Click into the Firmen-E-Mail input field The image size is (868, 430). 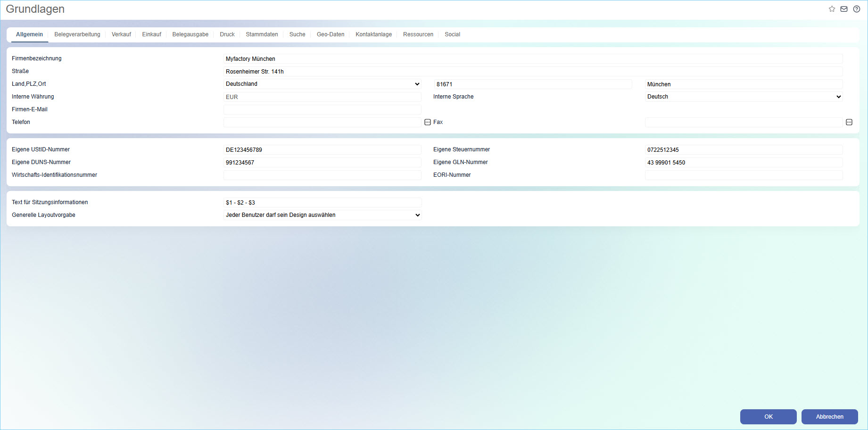[322, 109]
